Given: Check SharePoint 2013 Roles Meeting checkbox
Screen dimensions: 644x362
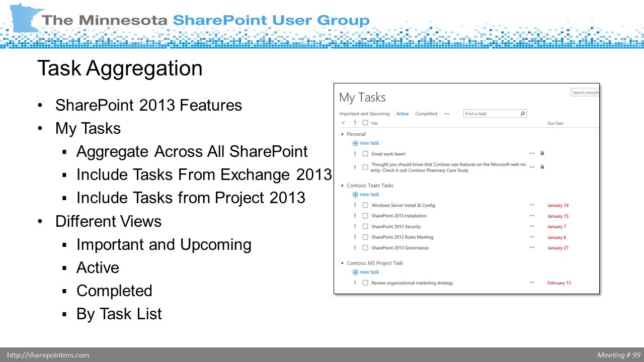Looking at the screenshot, I should [x=365, y=237].
